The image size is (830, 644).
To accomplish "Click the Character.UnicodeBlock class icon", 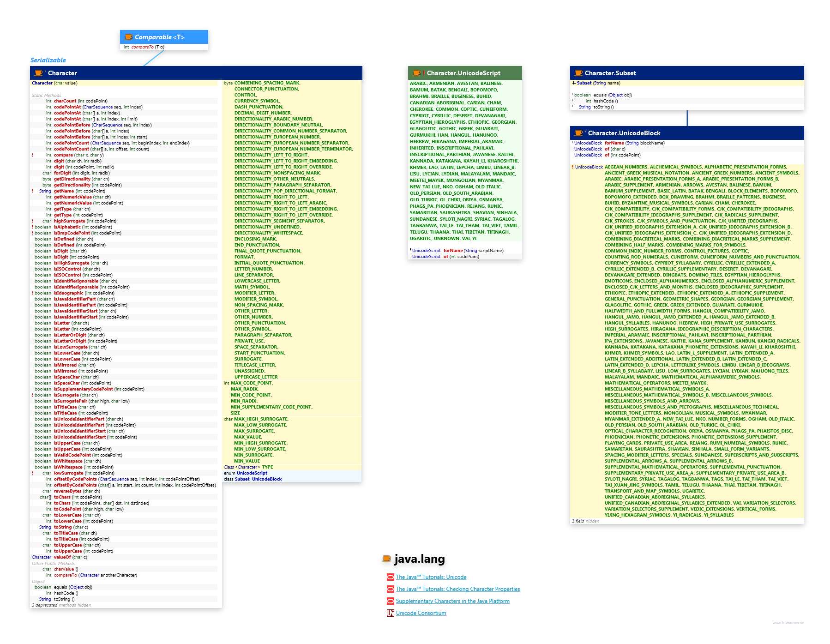I will coord(578,133).
